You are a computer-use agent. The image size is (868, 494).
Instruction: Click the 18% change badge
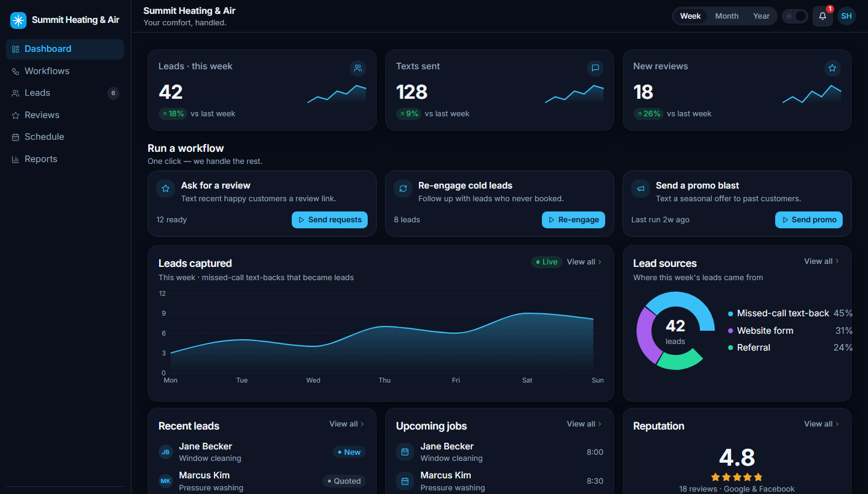(173, 114)
